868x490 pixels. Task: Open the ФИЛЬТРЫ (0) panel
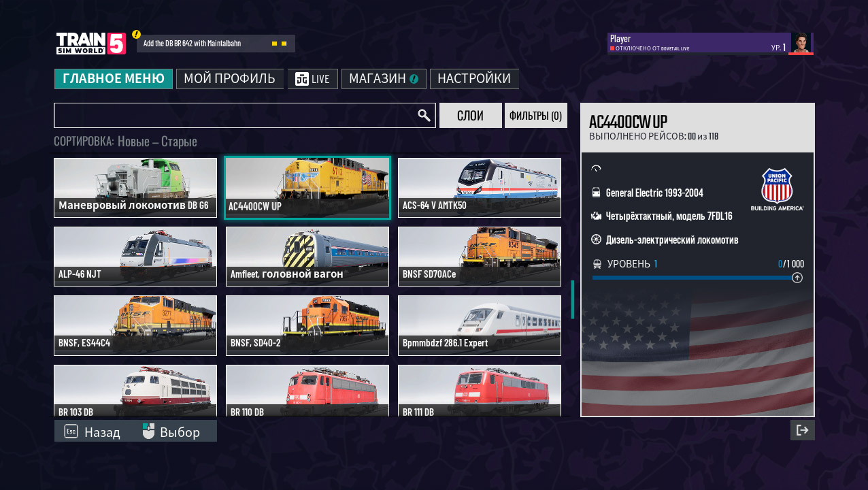pyautogui.click(x=535, y=115)
